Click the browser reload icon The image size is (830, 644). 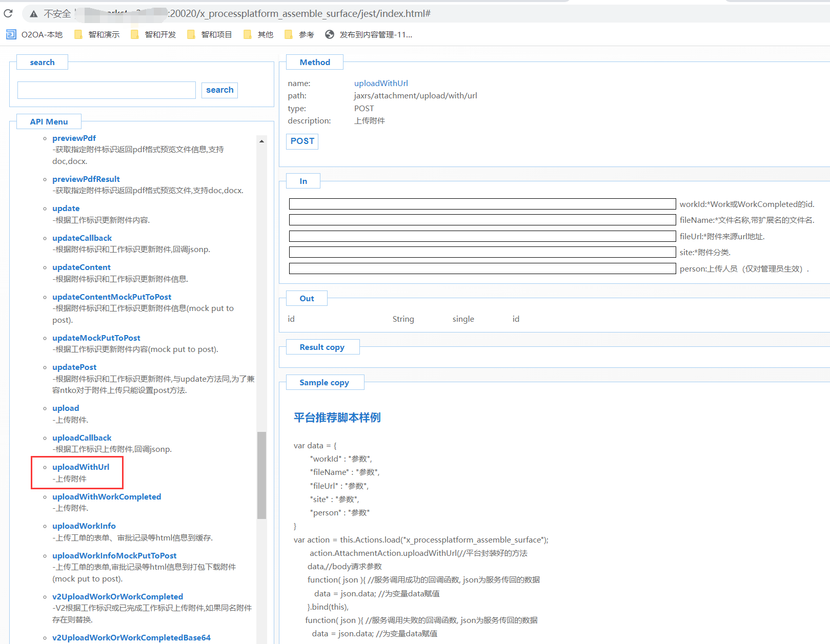point(8,13)
